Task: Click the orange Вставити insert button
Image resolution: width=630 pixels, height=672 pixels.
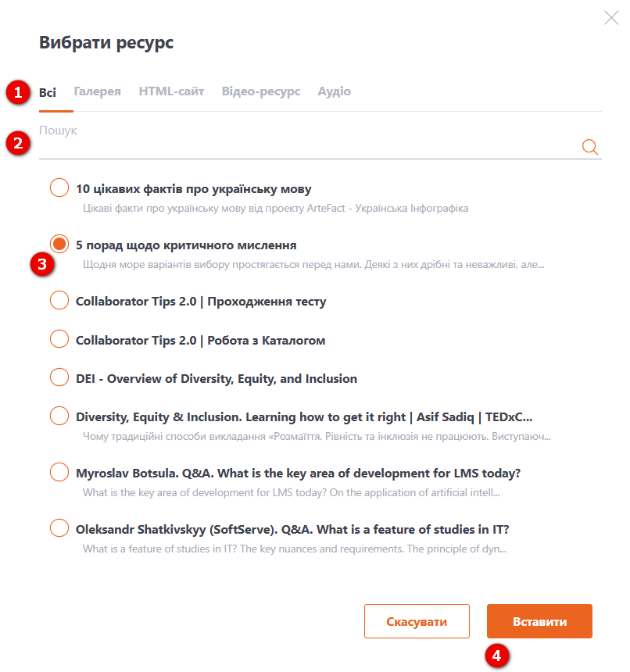Action: point(539,621)
